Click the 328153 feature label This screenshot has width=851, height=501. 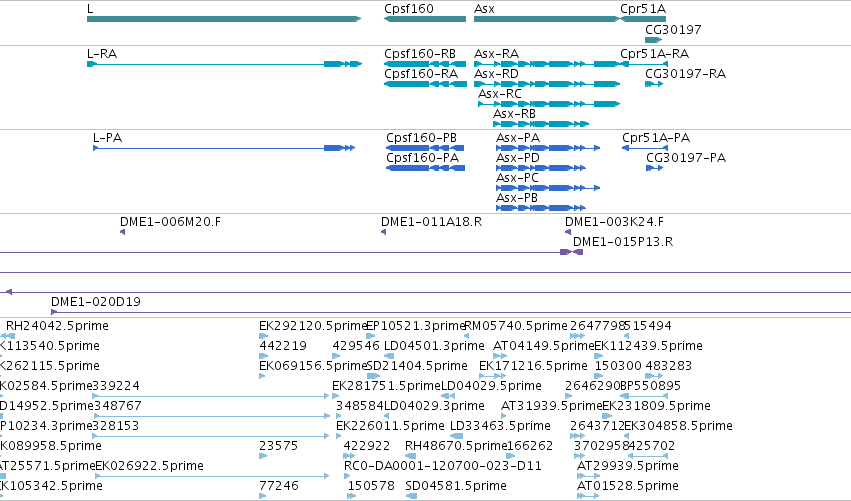pos(116,426)
